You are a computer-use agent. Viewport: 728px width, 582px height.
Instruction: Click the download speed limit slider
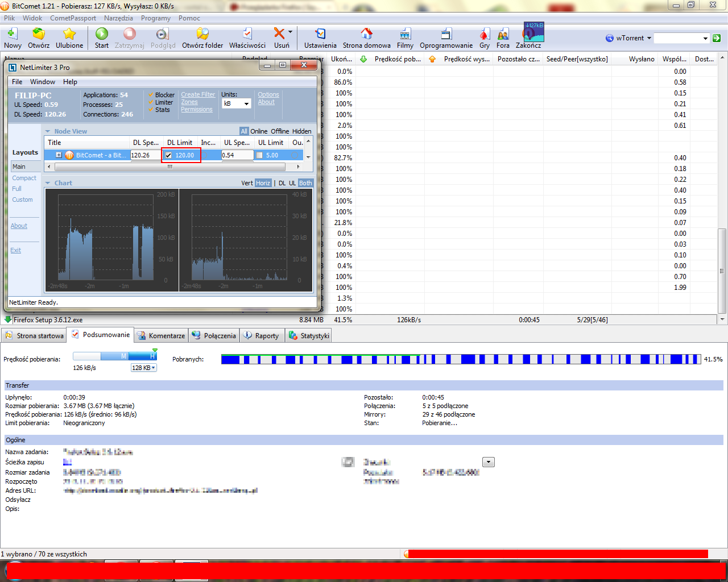pyautogui.click(x=114, y=356)
